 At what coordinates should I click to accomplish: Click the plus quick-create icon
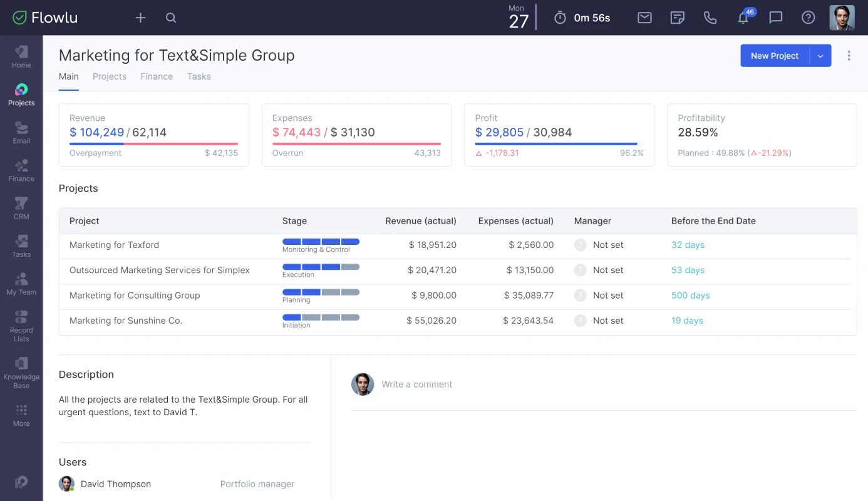pyautogui.click(x=140, y=18)
